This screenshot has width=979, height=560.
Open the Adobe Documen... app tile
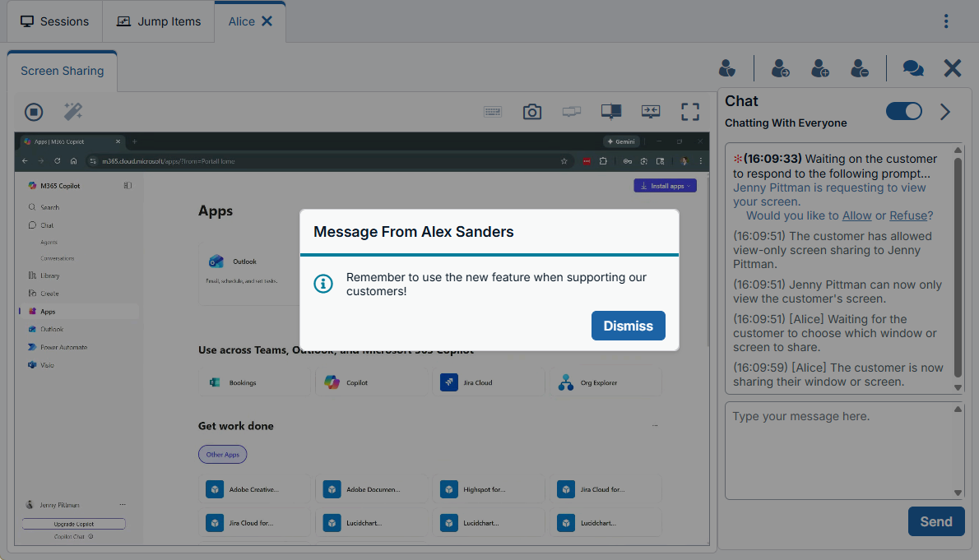pyautogui.click(x=372, y=489)
